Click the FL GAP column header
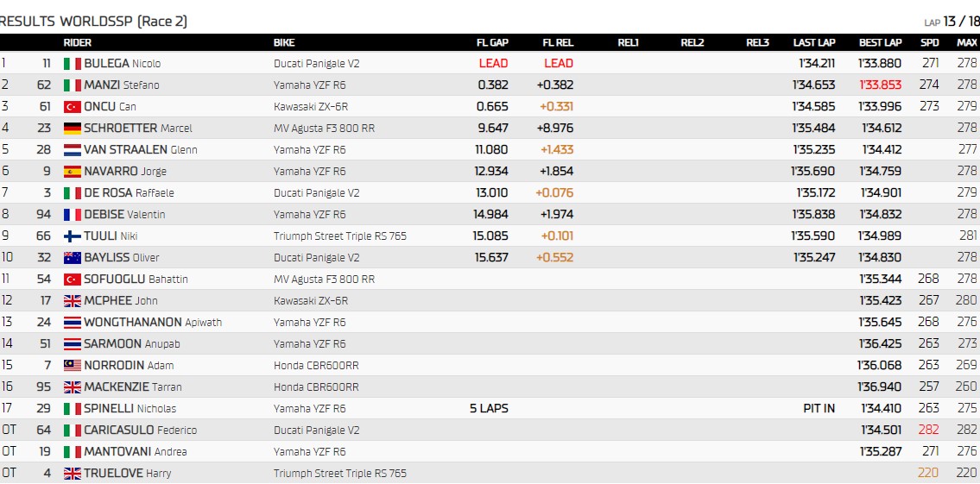This screenshot has width=980, height=484. [x=492, y=42]
